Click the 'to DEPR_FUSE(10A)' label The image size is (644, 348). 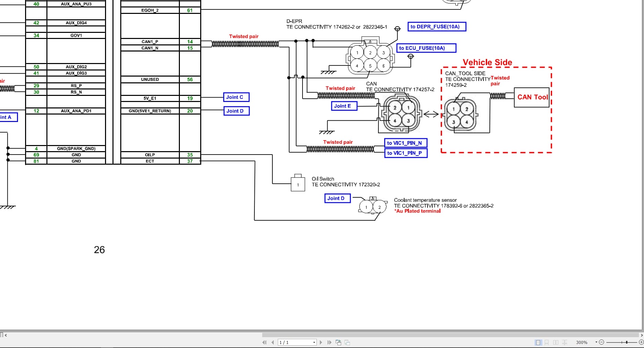(437, 26)
